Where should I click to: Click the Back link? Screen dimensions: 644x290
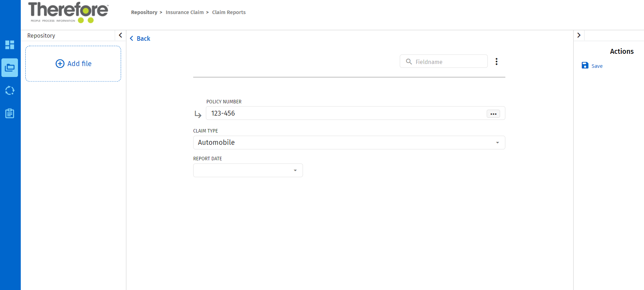coord(140,39)
